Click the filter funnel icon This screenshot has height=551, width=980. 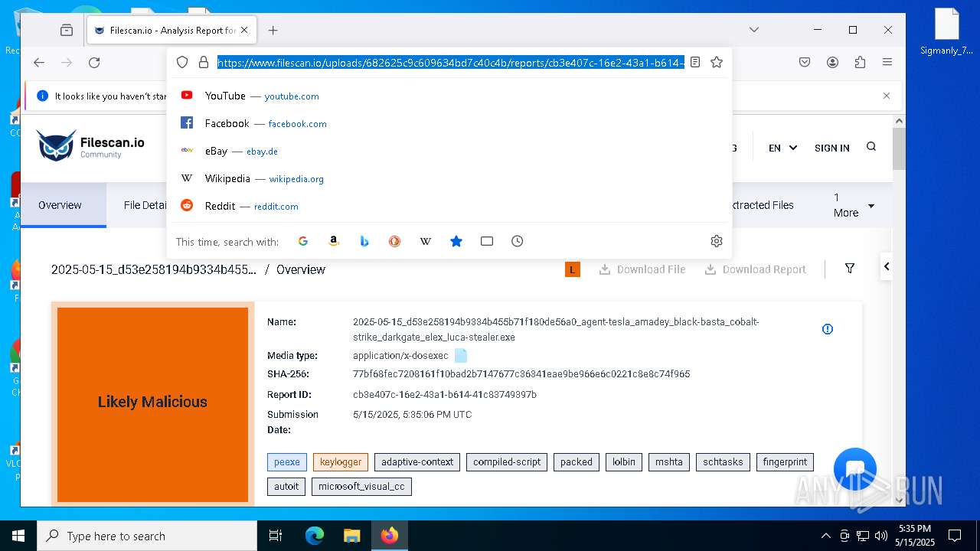click(x=850, y=269)
